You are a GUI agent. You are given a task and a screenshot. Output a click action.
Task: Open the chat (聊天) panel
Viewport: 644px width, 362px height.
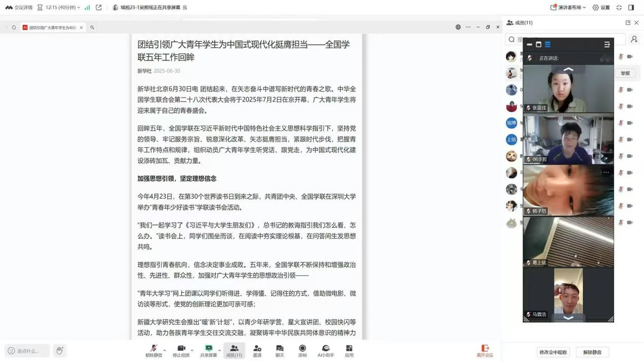point(279,350)
